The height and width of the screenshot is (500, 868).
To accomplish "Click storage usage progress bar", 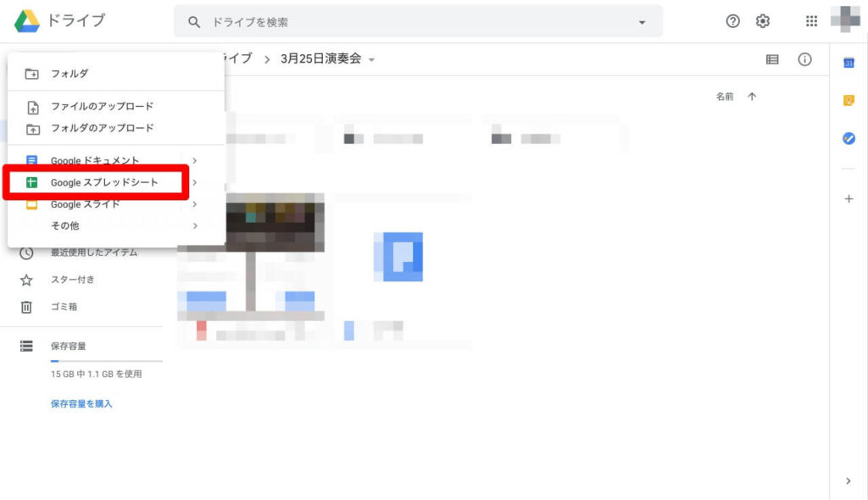I will click(x=106, y=361).
